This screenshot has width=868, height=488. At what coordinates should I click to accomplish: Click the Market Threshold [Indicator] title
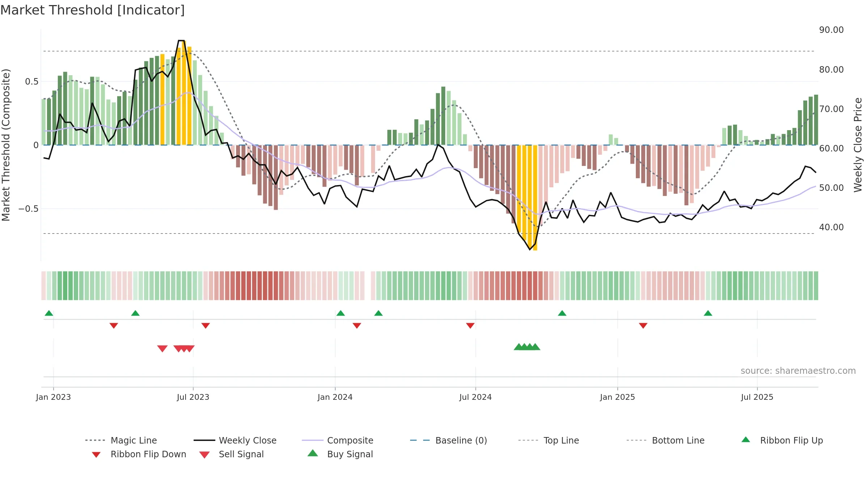click(93, 10)
